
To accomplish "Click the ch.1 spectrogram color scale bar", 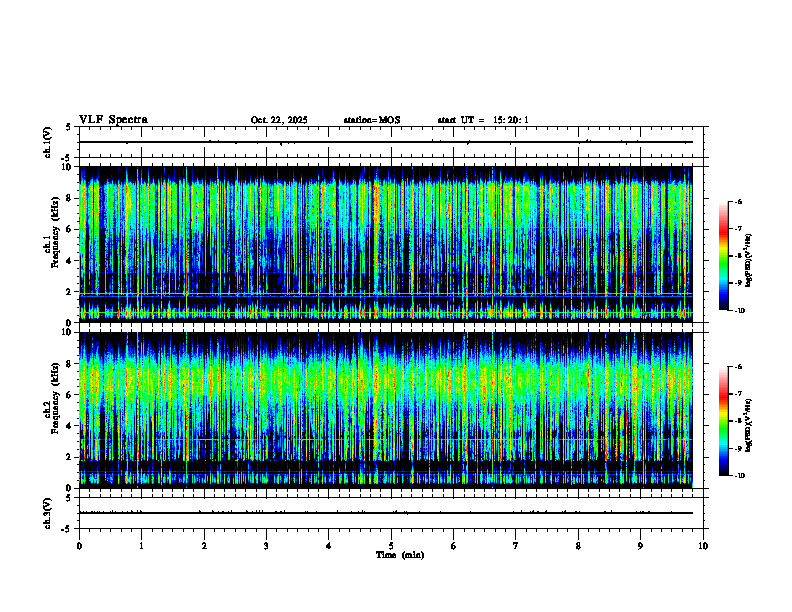I will point(723,256).
